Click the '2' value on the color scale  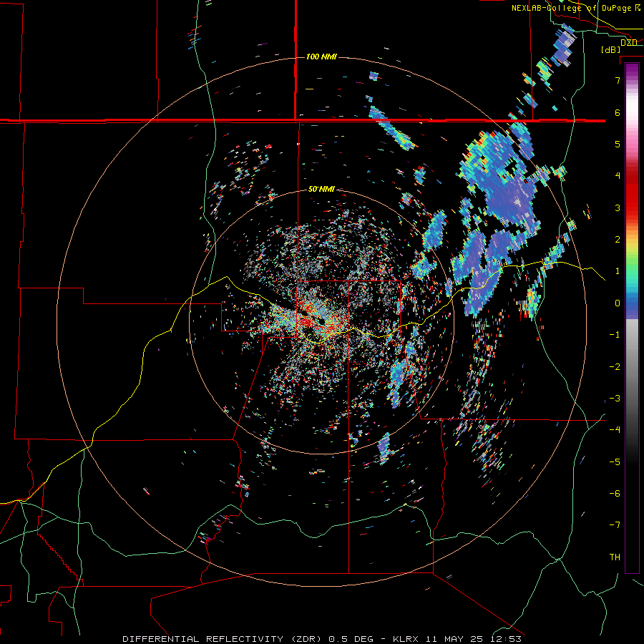coord(618,240)
